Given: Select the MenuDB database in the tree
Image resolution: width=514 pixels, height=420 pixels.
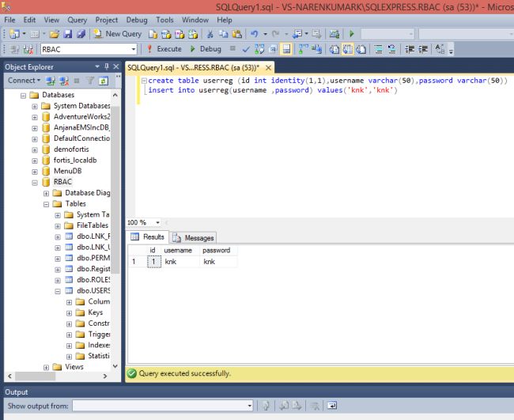Looking at the screenshot, I should coord(67,171).
